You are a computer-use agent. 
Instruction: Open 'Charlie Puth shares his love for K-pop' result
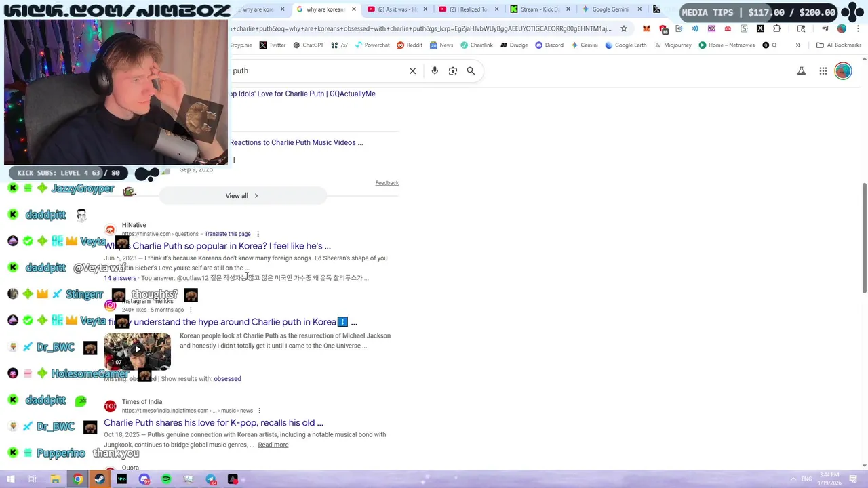click(x=214, y=423)
